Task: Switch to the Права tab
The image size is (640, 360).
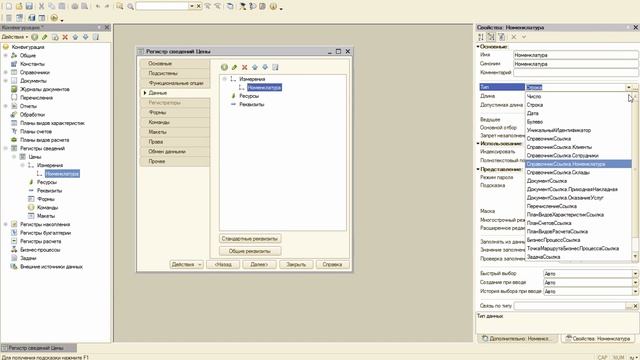Action: (175, 142)
